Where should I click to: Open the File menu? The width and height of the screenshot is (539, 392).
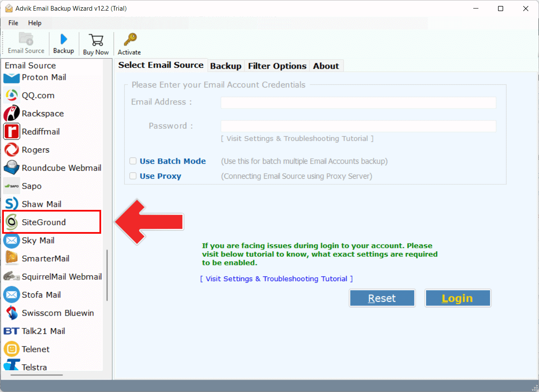click(13, 23)
